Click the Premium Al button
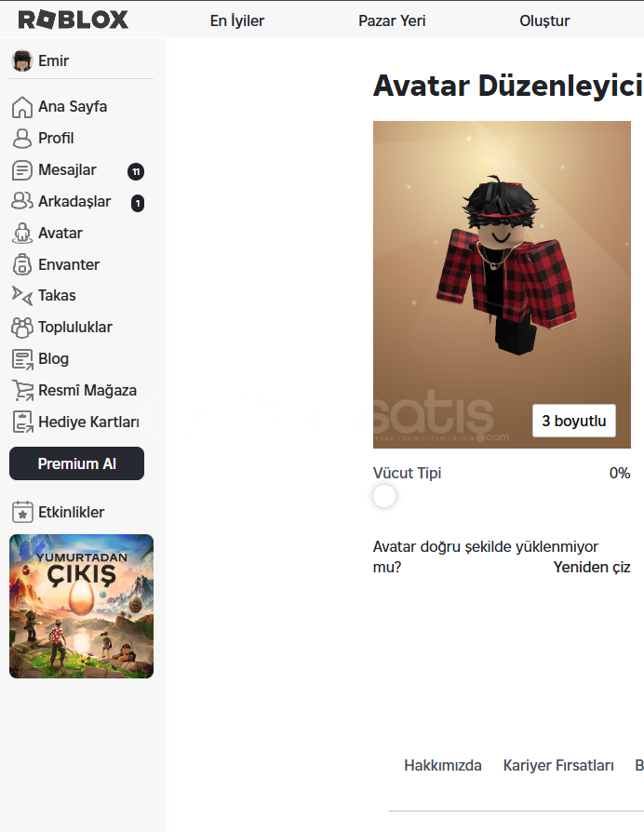644x832 pixels. pos(76,463)
